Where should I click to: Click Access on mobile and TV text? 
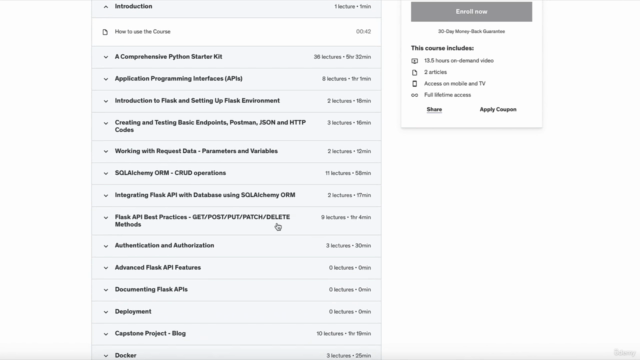(x=455, y=84)
